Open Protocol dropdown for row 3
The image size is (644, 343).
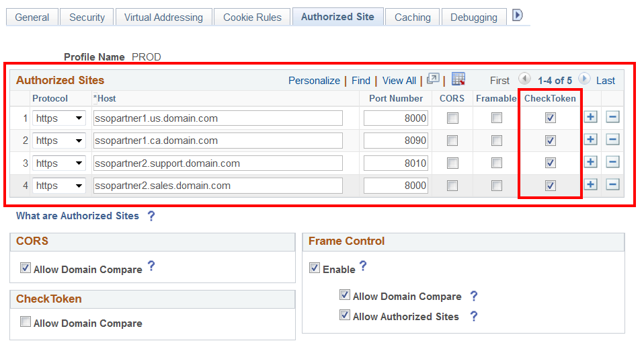pos(59,163)
